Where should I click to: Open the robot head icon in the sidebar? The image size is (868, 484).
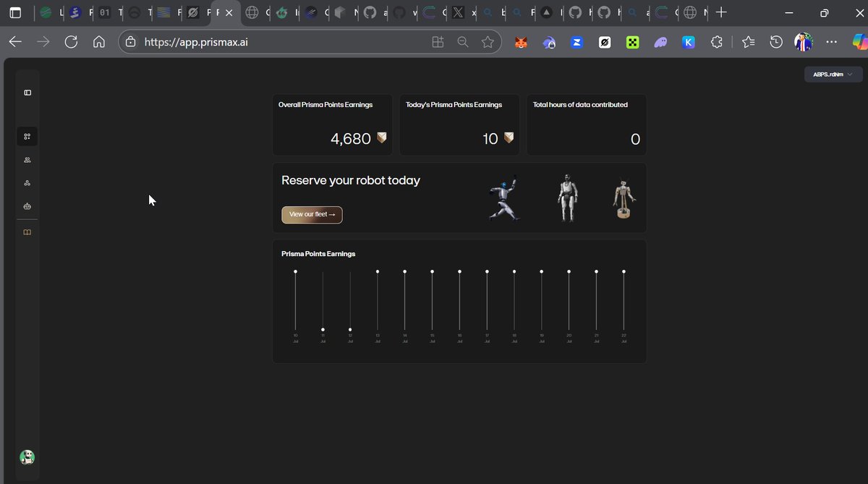(27, 206)
